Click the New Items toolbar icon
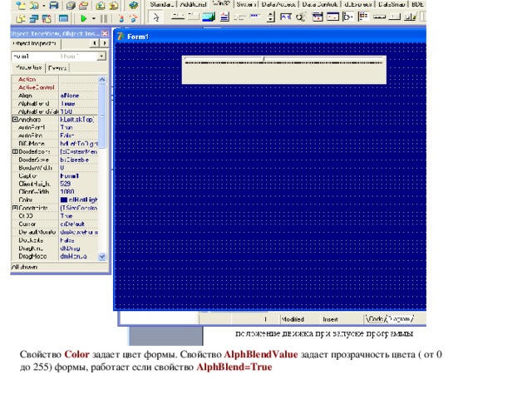Viewport: 532px width, 399px height. pyautogui.click(x=21, y=5)
